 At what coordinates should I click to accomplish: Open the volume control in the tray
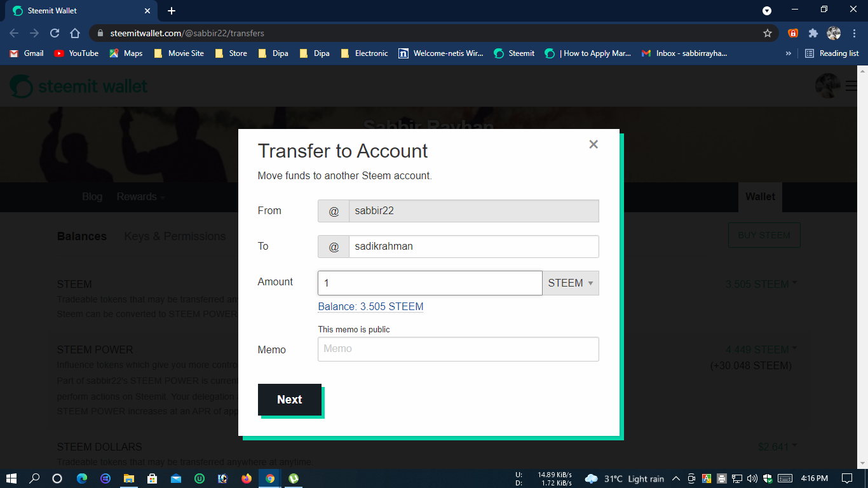pos(752,478)
